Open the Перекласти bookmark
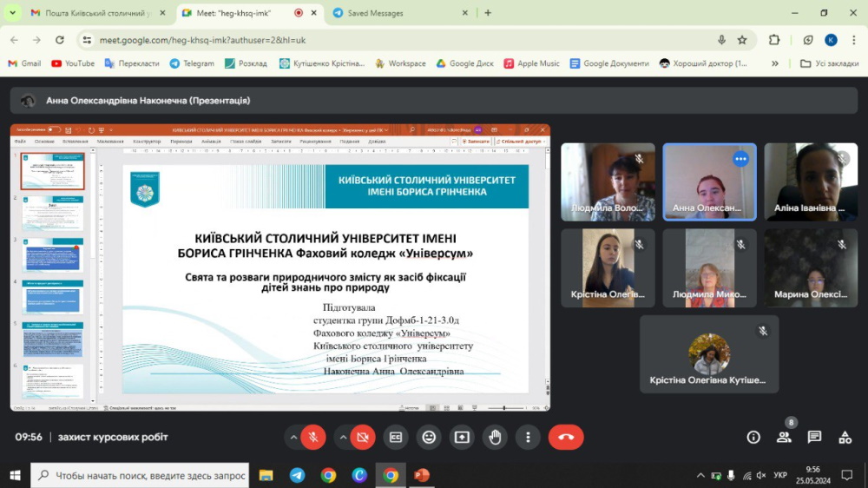This screenshot has height=488, width=868. click(x=132, y=63)
